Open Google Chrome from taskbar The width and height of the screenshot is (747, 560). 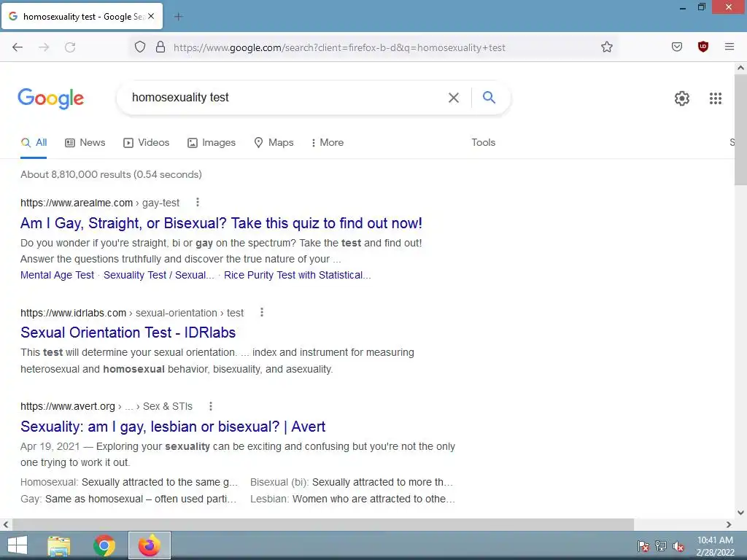click(x=104, y=545)
